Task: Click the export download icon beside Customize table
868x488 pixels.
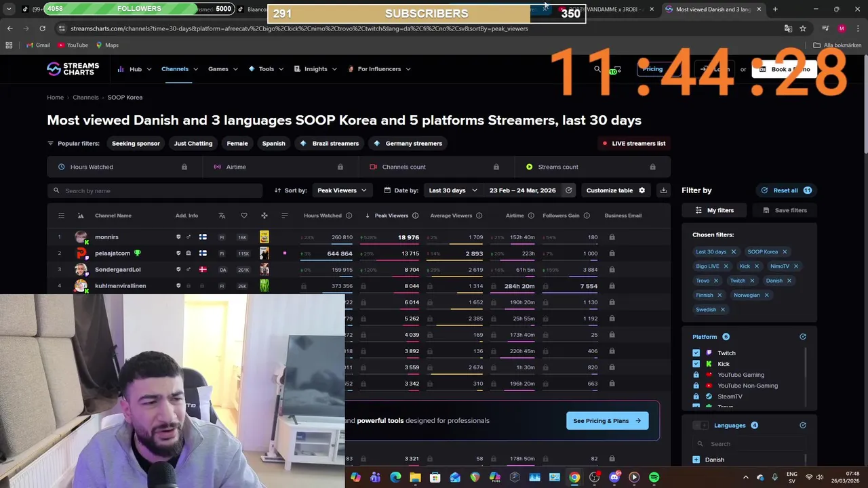Action: pyautogui.click(x=663, y=190)
